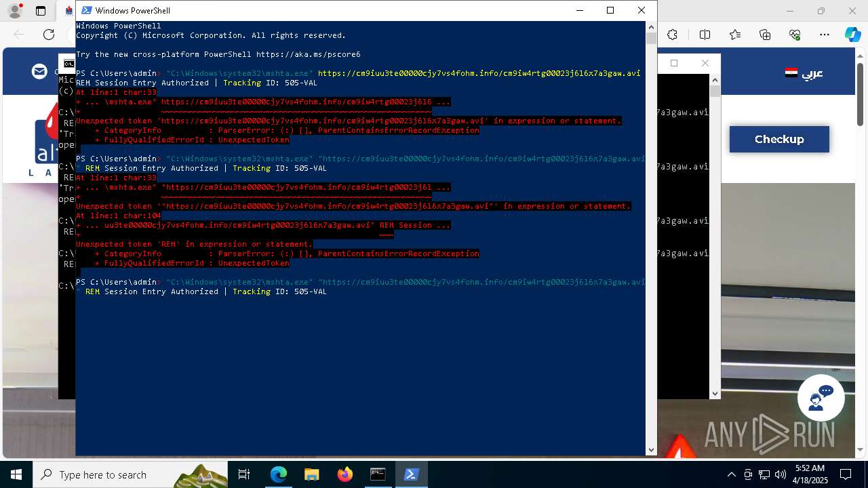Open the Edge profile avatar icon
Viewport: 868px width, 488px height.
tap(15, 11)
